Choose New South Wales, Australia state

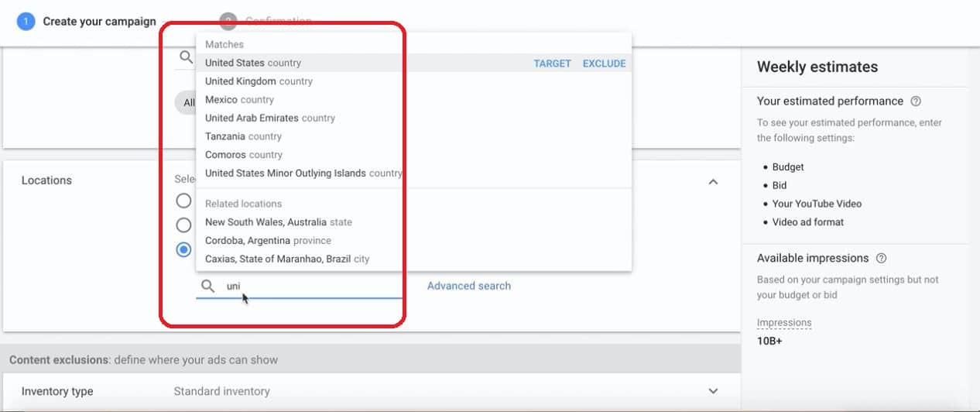coord(414,222)
